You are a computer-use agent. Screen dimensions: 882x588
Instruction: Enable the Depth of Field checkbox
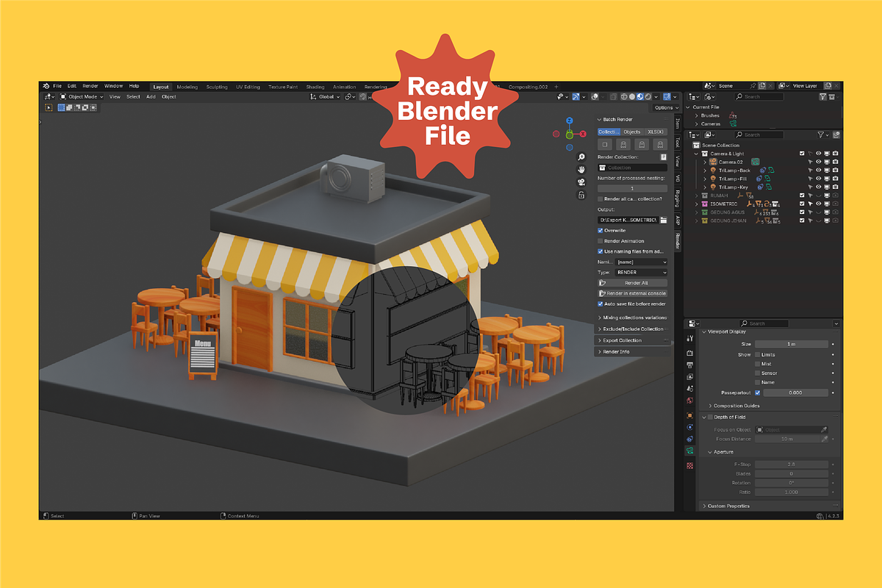[709, 417]
